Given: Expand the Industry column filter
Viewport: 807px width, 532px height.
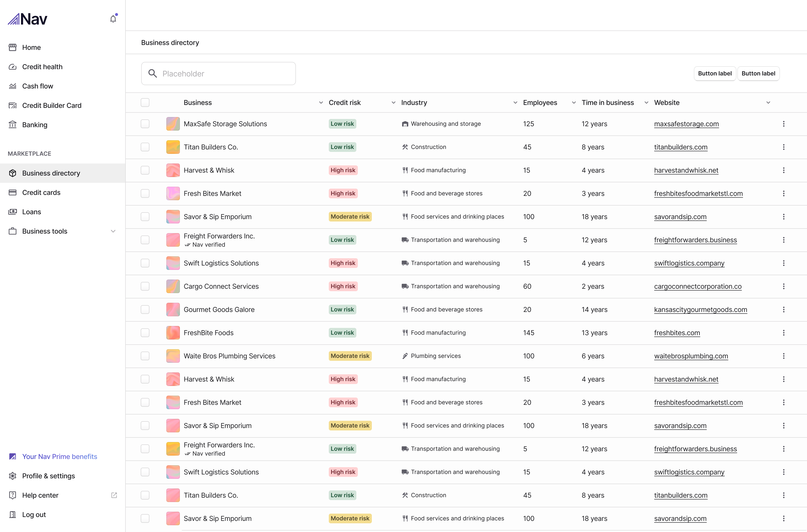Looking at the screenshot, I should (x=515, y=102).
